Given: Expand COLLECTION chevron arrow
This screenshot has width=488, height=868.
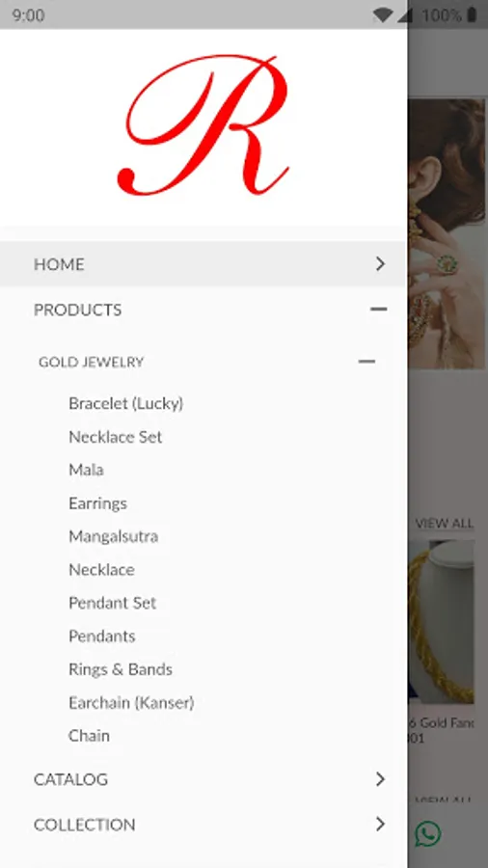Looking at the screenshot, I should tap(380, 825).
